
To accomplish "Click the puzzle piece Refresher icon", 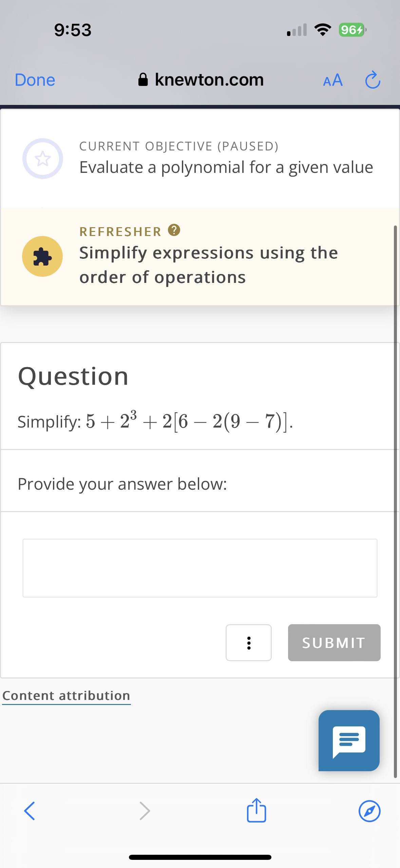I will pos(42,256).
